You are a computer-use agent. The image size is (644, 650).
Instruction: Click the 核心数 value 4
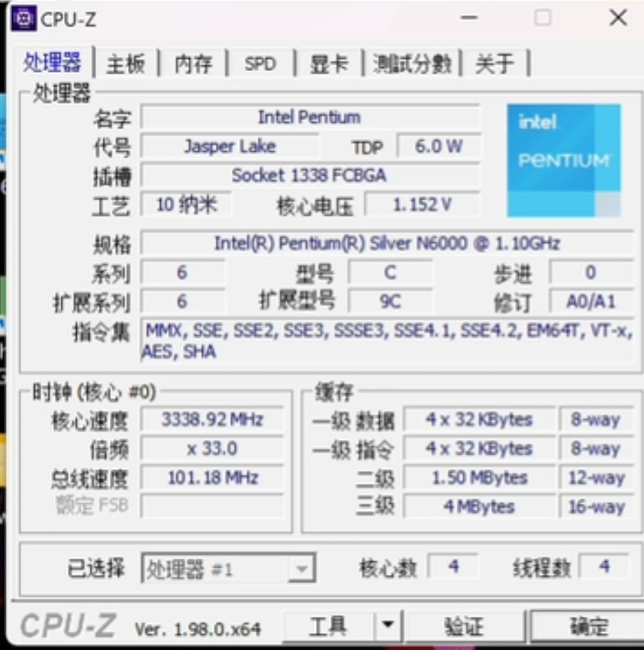click(453, 566)
